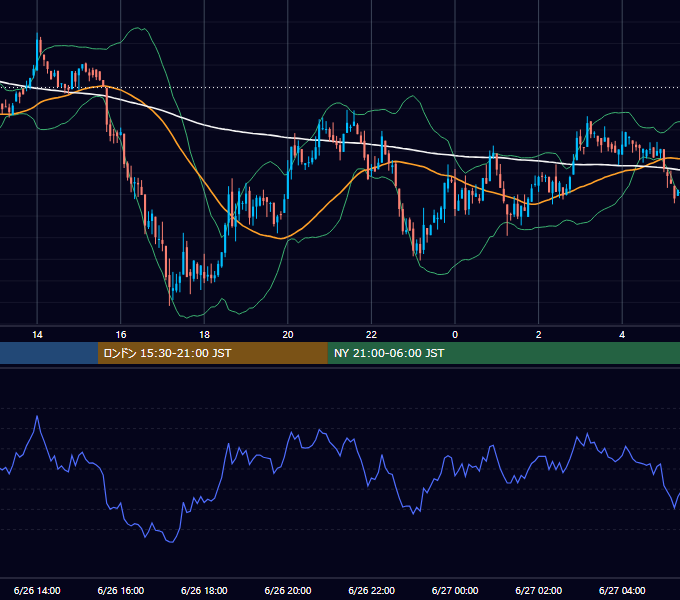680x600 pixels.
Task: Click the 6/26 18:00 time label
Action: click(x=204, y=590)
